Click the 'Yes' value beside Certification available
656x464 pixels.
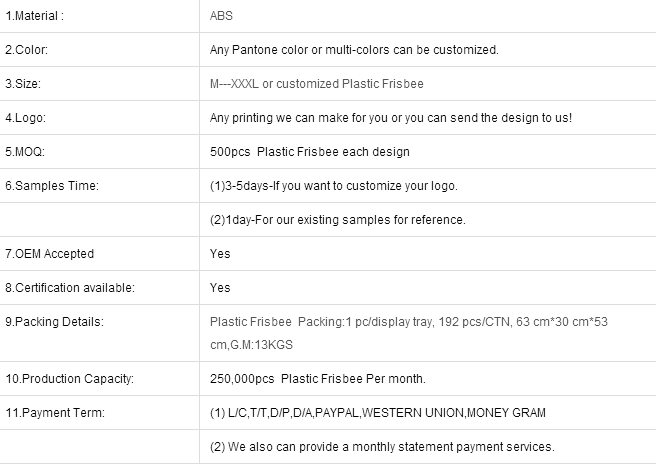[x=220, y=287]
